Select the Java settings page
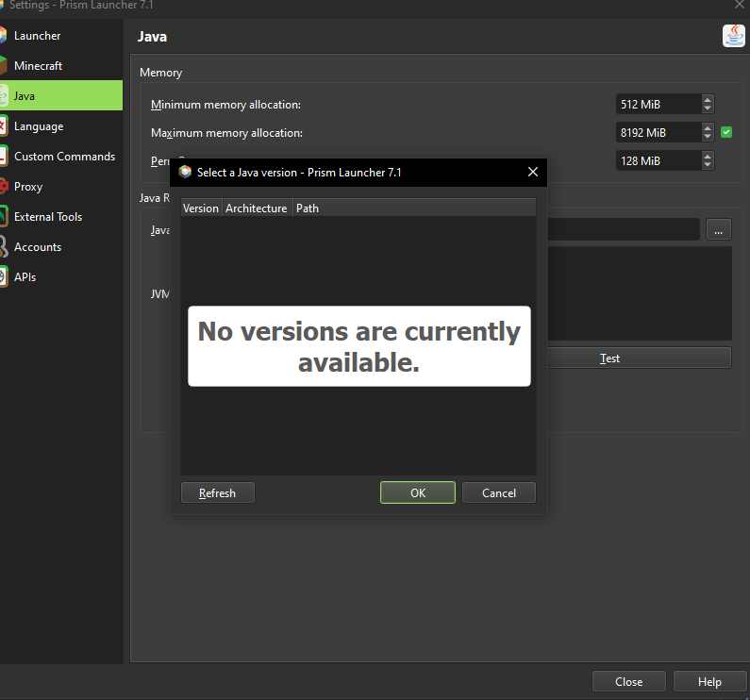The height and width of the screenshot is (700, 750). coord(60,95)
